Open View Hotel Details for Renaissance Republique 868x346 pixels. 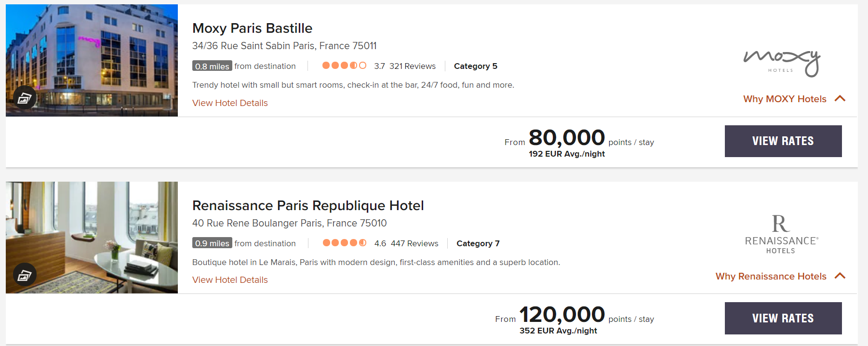230,280
